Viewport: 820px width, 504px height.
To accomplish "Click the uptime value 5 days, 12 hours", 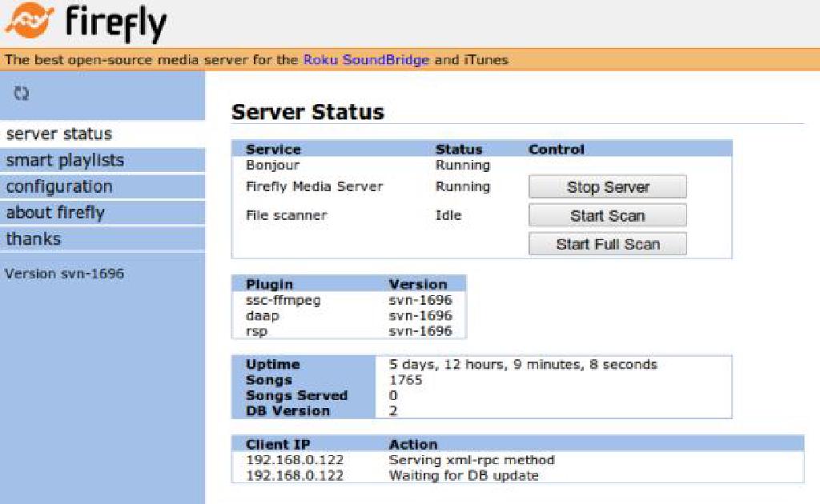I will coord(523,364).
